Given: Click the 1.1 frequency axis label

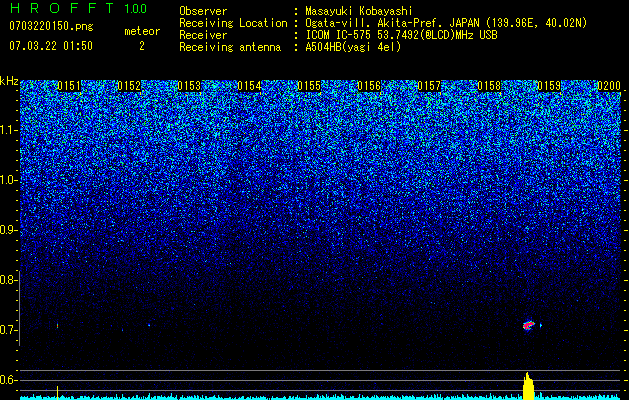Looking at the screenshot, I should pyautogui.click(x=8, y=130).
